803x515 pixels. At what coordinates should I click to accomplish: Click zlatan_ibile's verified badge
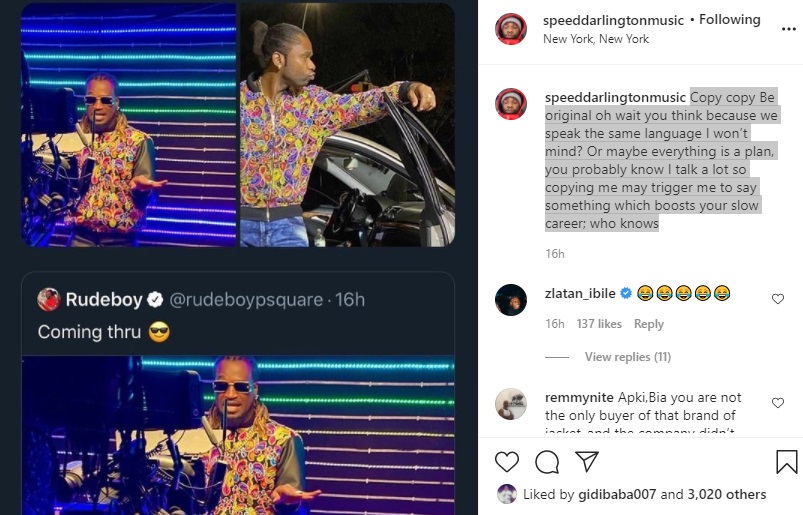click(625, 293)
